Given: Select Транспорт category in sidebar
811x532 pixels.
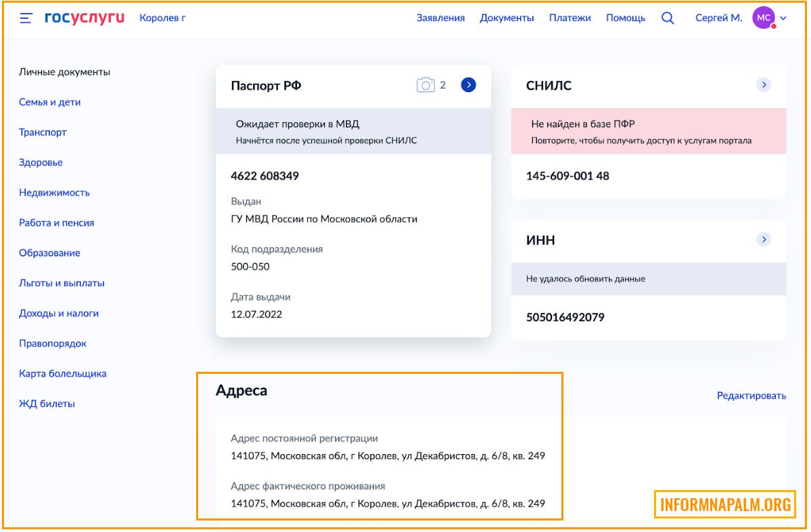Looking at the screenshot, I should click(x=43, y=132).
